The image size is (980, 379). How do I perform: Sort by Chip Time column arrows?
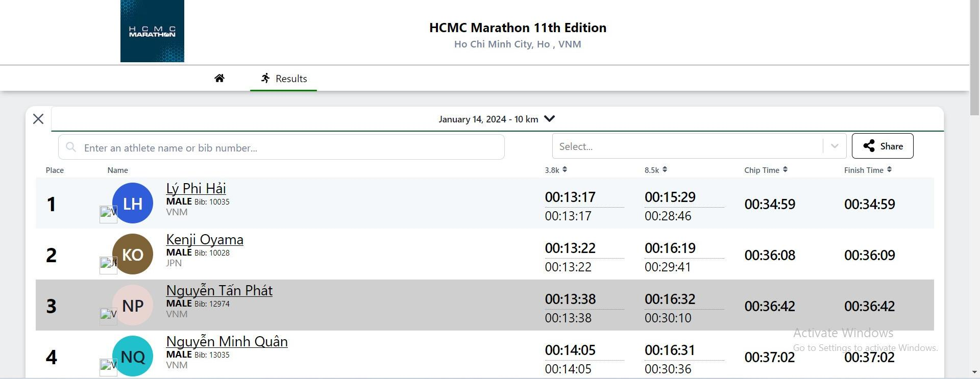point(785,170)
